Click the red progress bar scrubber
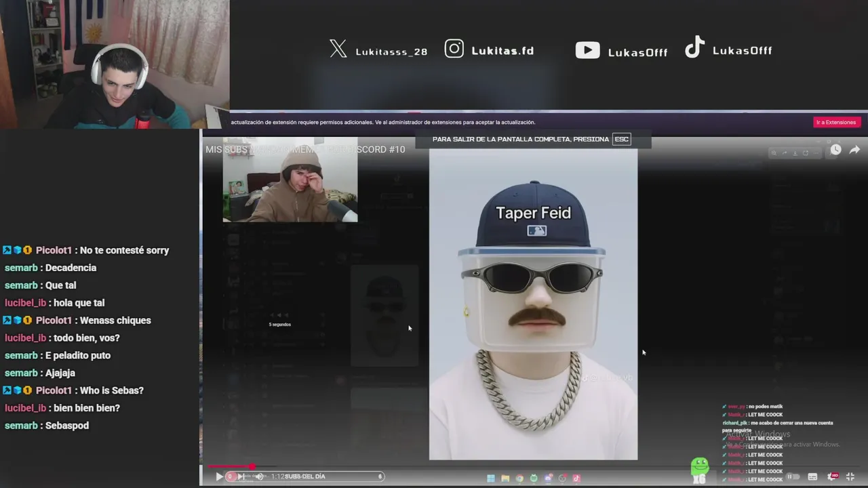Viewport: 868px width, 488px height. tap(252, 466)
